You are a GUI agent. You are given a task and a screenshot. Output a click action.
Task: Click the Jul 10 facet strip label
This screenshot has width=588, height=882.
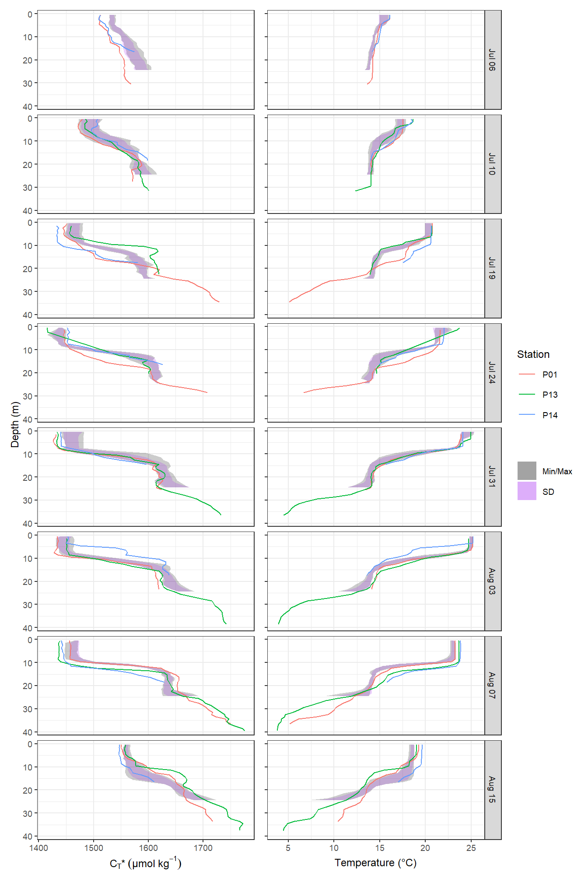492,164
